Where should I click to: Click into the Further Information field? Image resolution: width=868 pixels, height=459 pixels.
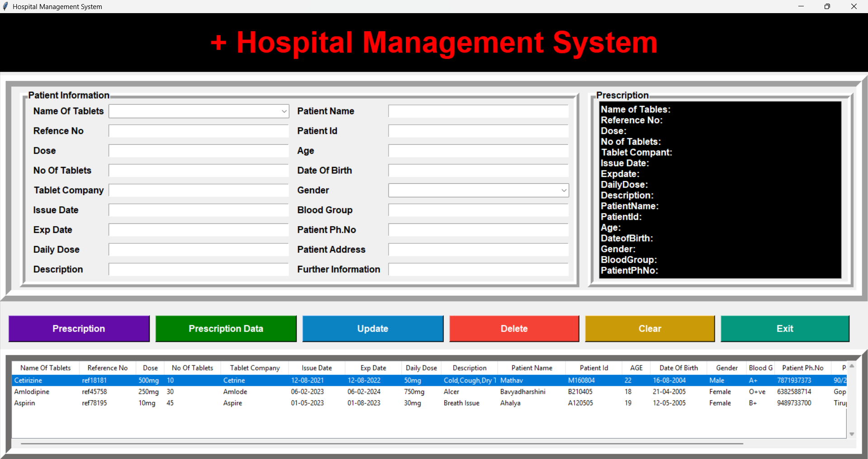click(x=478, y=270)
